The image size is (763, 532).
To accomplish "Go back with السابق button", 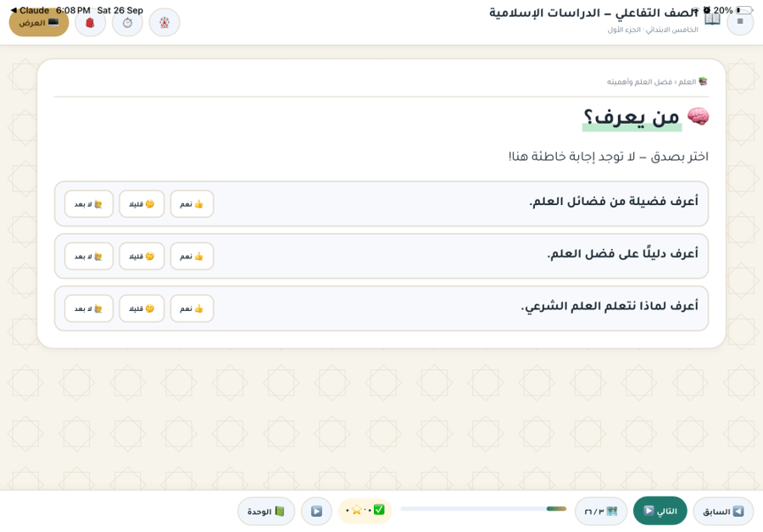I will (723, 511).
